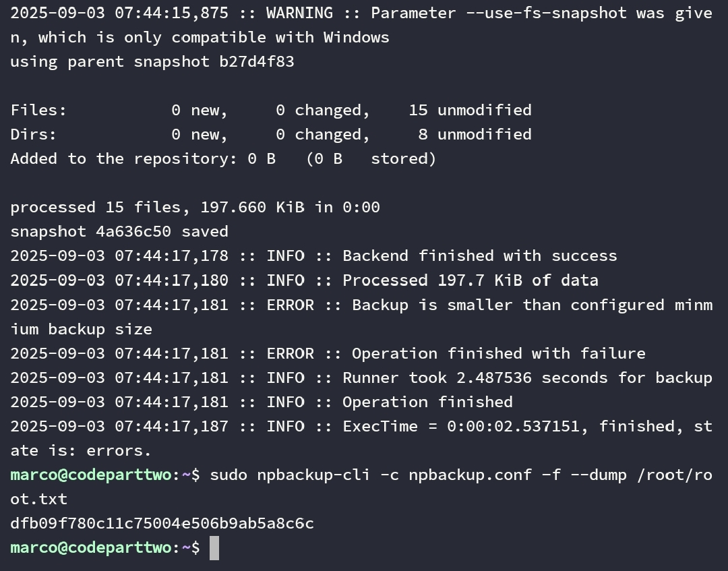
Task: Click "Operation finished with failure" error message
Action: tap(498, 353)
